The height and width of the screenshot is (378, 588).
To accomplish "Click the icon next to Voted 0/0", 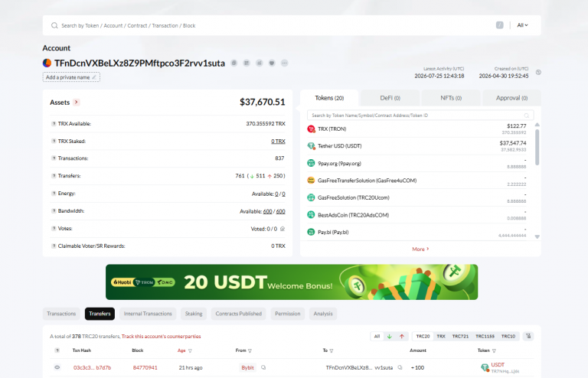I will (283, 229).
